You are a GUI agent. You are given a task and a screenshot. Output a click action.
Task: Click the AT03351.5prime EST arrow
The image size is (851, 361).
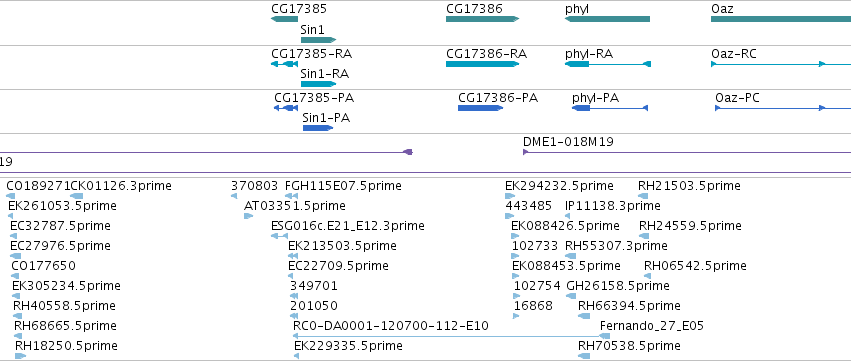point(249,216)
